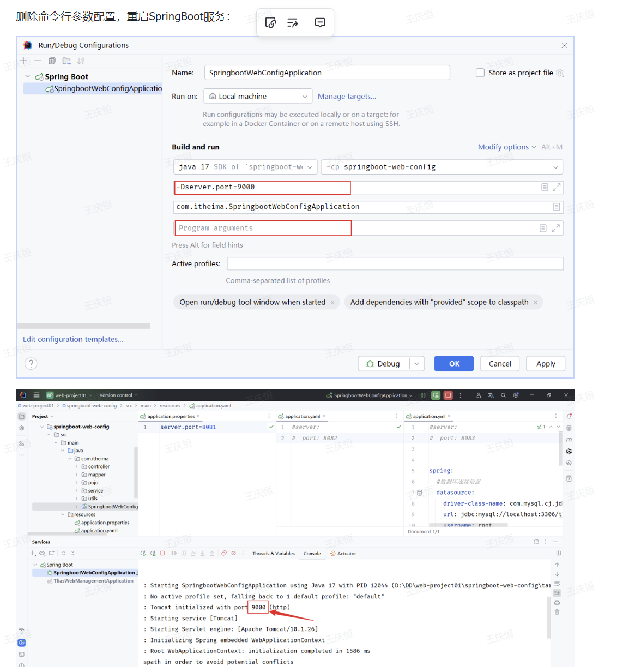
Task: Add a new run configuration with plus icon
Action: (23, 61)
